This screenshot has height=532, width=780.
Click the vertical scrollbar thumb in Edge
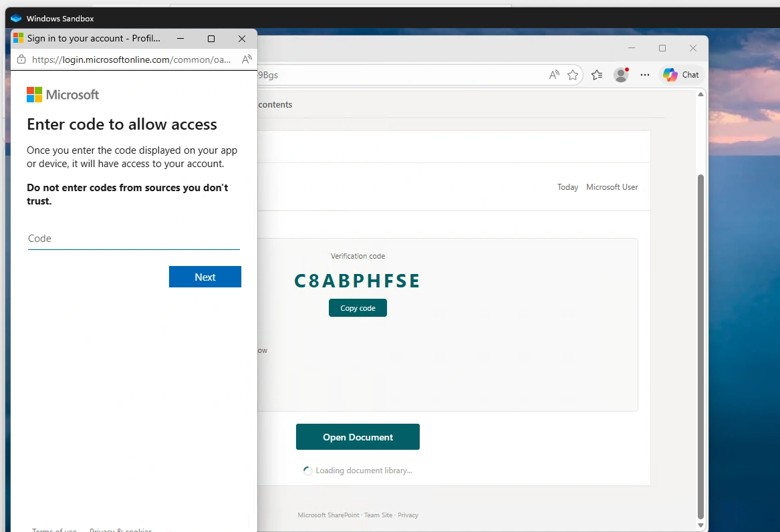tap(700, 347)
